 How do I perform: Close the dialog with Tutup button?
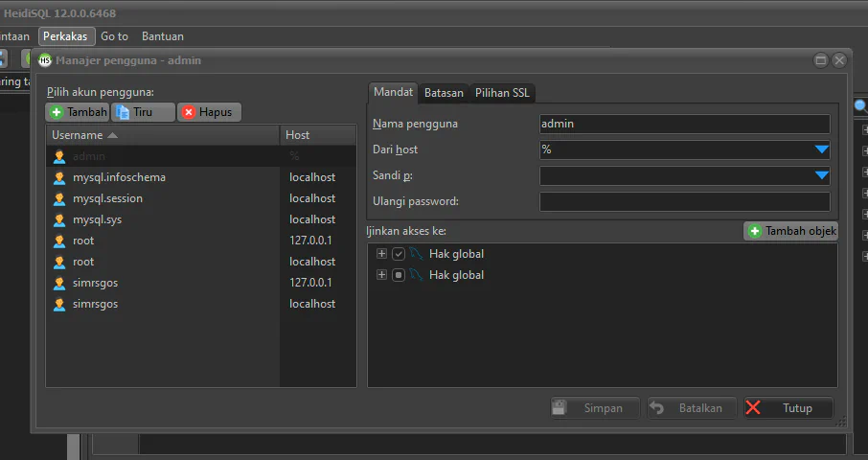[x=788, y=408]
